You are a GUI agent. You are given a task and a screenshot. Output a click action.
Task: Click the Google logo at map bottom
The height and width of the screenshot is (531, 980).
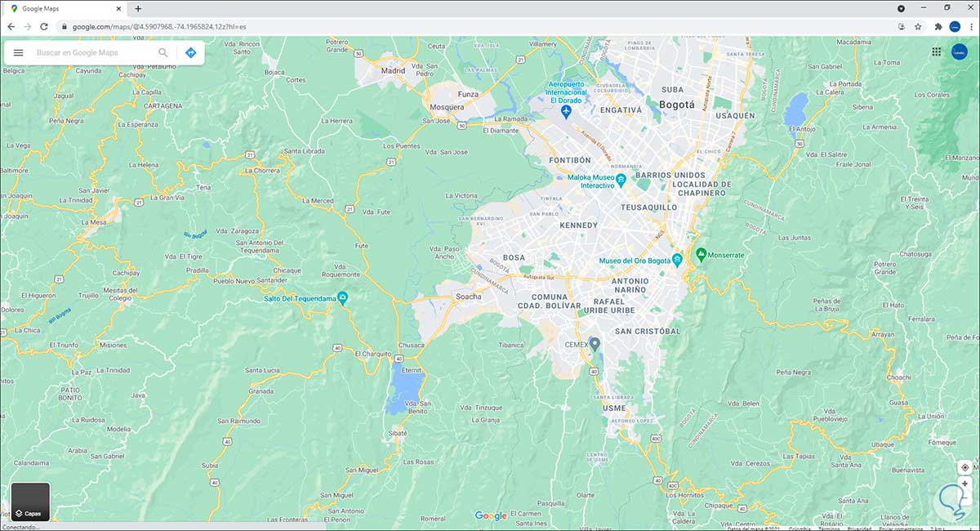(491, 516)
